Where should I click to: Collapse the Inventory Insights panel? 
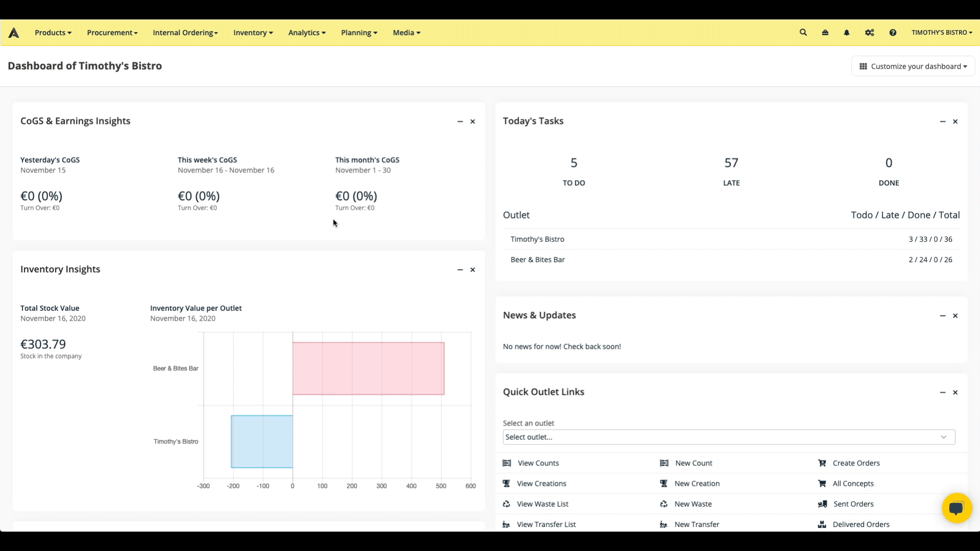(460, 269)
